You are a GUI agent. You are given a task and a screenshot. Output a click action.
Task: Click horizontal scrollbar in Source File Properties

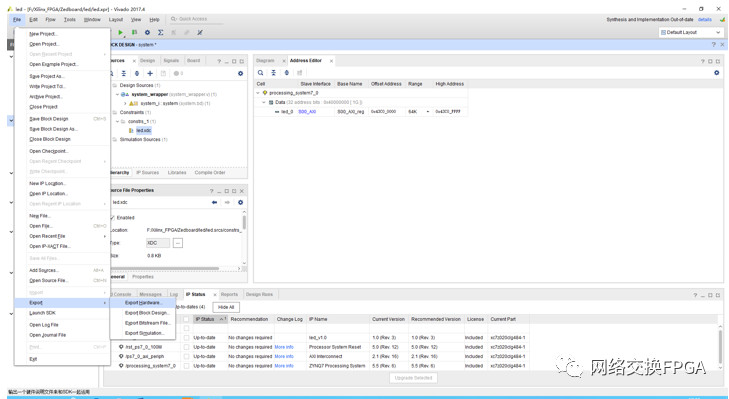coord(165,268)
